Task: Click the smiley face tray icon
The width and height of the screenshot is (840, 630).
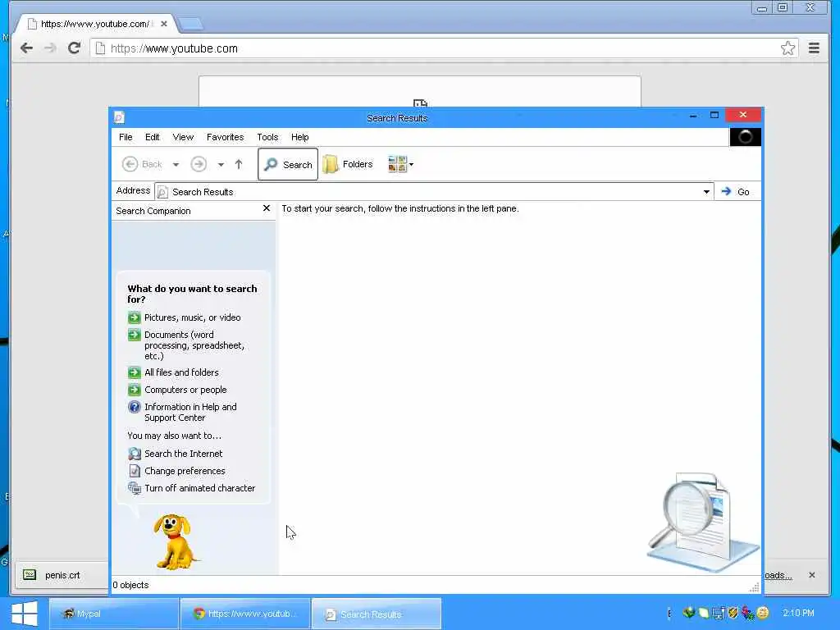Action: point(763,613)
